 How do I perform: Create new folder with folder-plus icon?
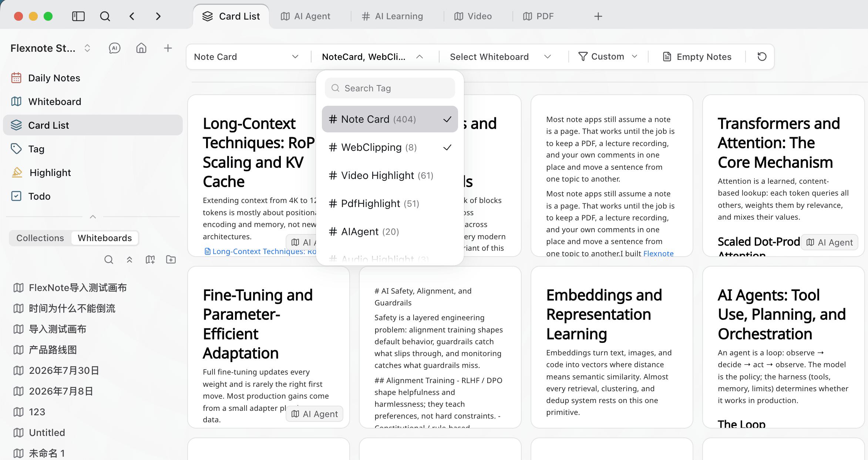(171, 260)
